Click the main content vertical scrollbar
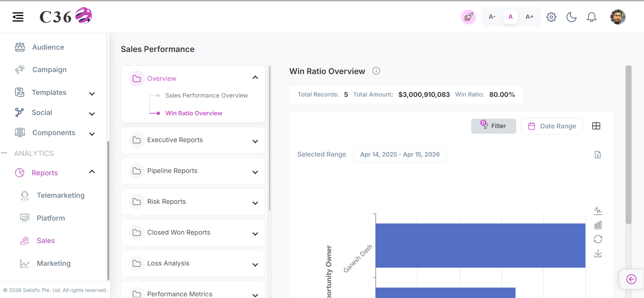Viewport: 644px width, 298px height. (x=629, y=145)
